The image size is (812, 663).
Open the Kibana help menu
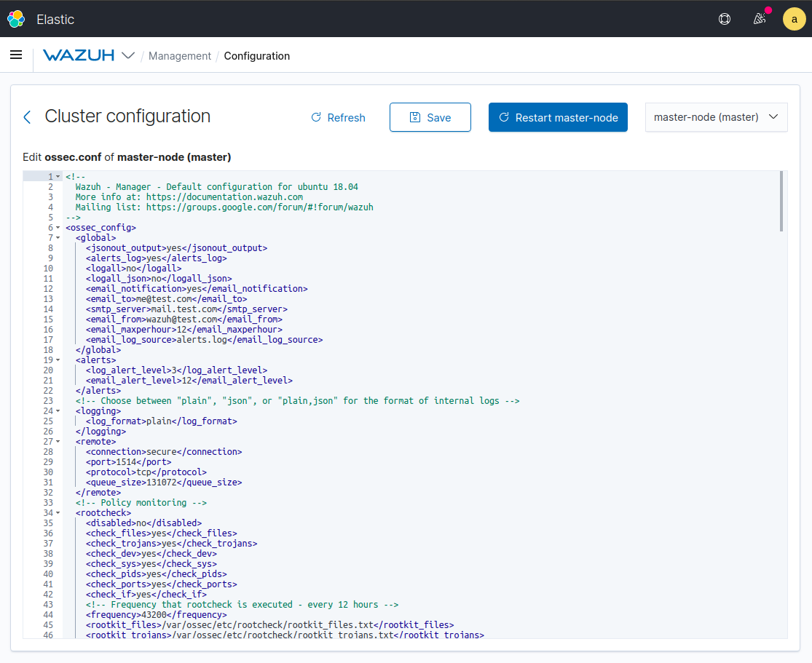coord(724,19)
